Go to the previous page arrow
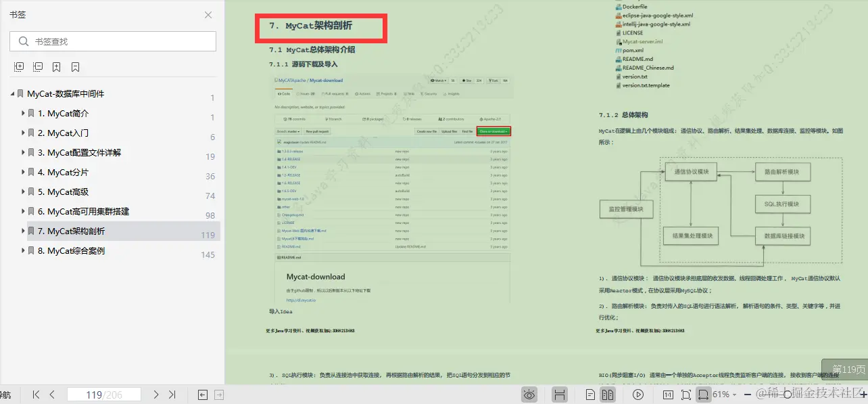The height and width of the screenshot is (404, 868). pyautogui.click(x=52, y=395)
